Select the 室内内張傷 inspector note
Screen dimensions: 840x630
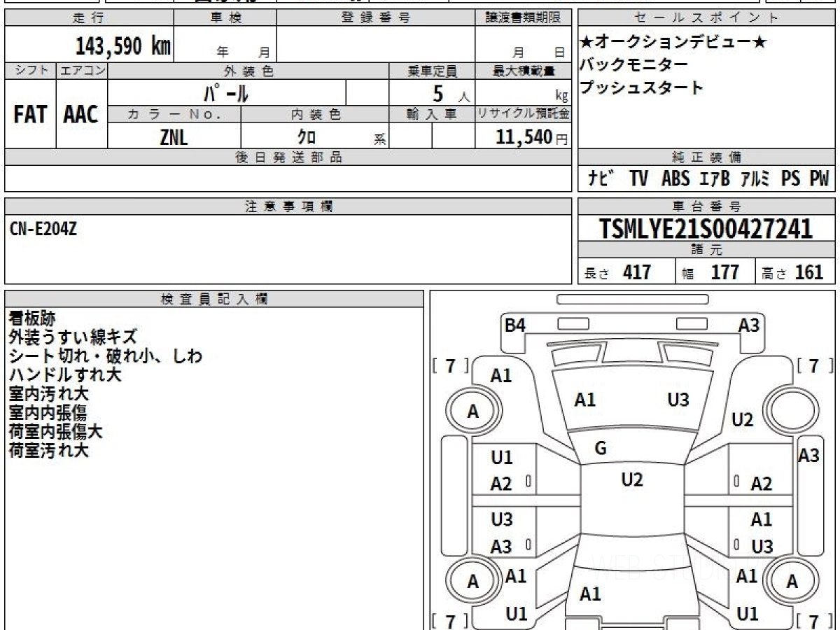coord(48,412)
